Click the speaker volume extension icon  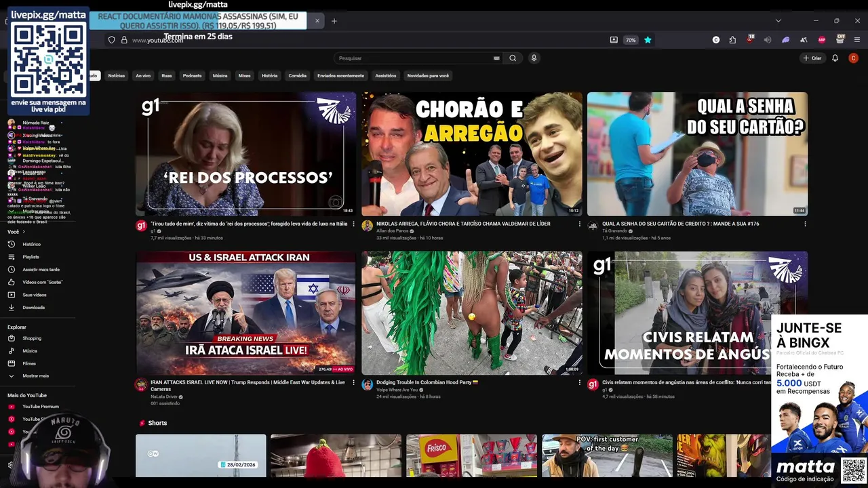pyautogui.click(x=768, y=40)
